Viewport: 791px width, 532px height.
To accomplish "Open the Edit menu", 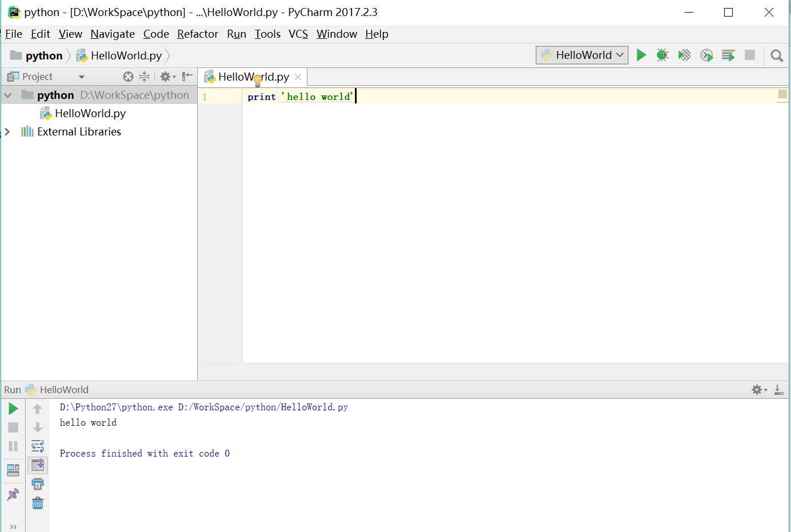I will point(41,34).
